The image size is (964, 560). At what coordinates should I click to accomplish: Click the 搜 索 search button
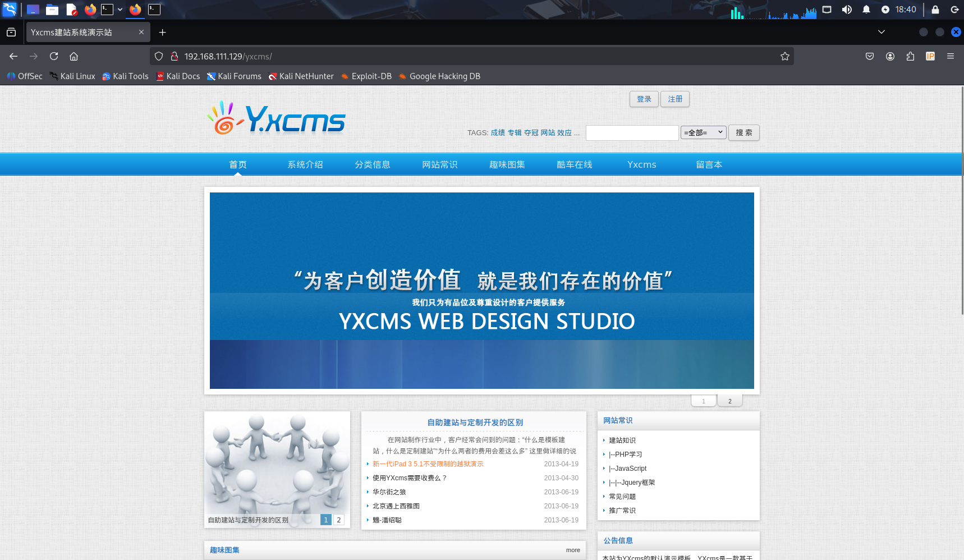(x=744, y=132)
